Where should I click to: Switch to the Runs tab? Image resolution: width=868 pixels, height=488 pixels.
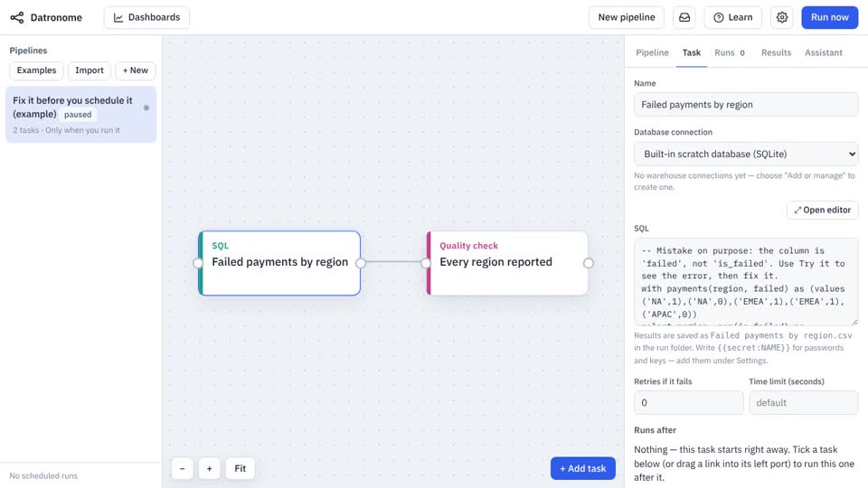click(729, 52)
